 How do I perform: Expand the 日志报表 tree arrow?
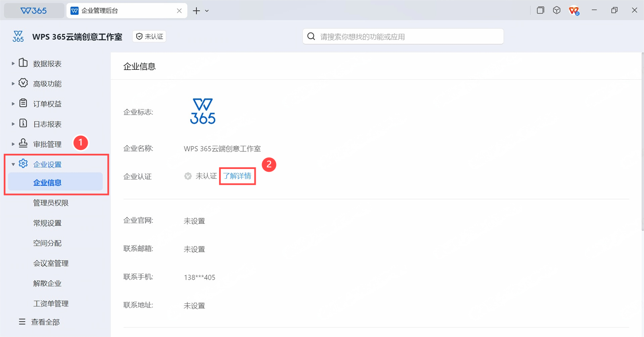(x=13, y=124)
